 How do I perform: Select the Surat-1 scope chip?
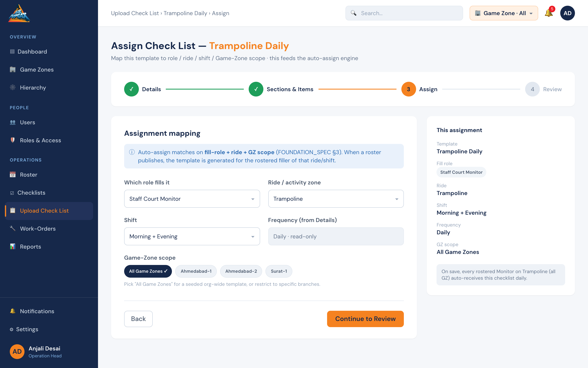[279, 271]
